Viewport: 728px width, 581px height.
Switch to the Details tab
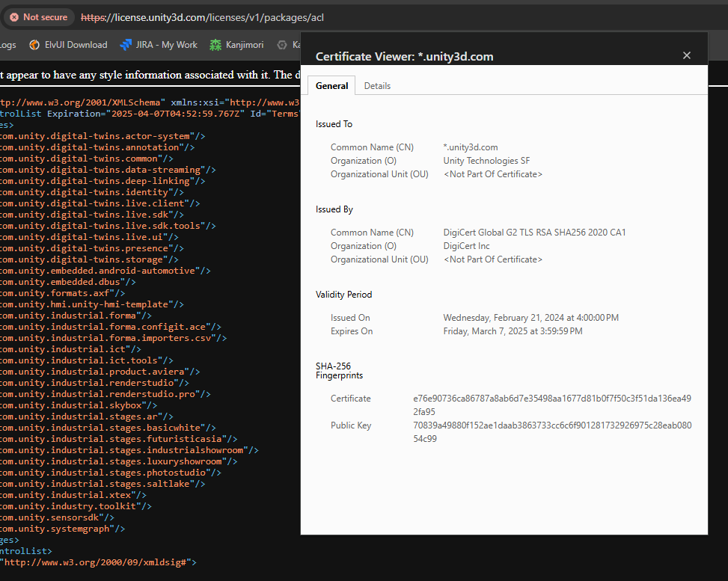click(377, 85)
